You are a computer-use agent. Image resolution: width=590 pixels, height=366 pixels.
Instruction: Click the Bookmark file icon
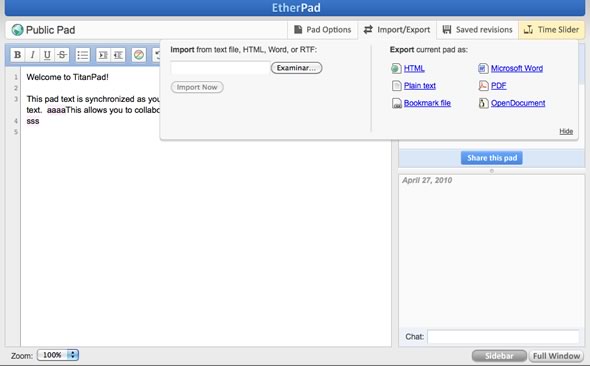397,103
